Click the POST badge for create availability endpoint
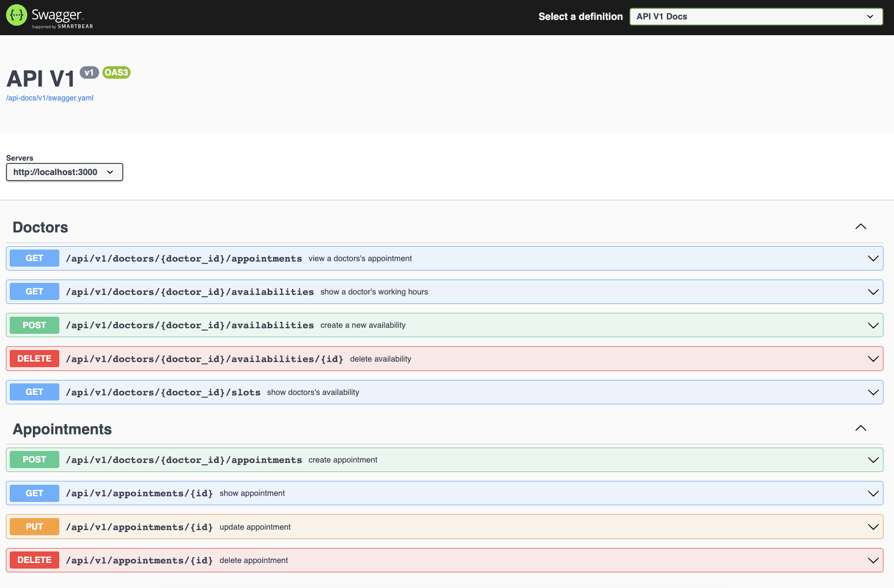Screen dimensions: 894x588 [34, 325]
